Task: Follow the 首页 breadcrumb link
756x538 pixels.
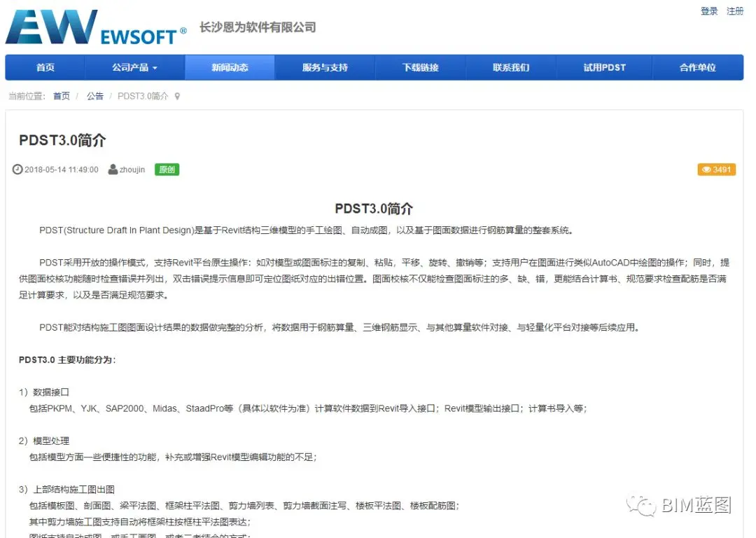Action: tap(61, 96)
